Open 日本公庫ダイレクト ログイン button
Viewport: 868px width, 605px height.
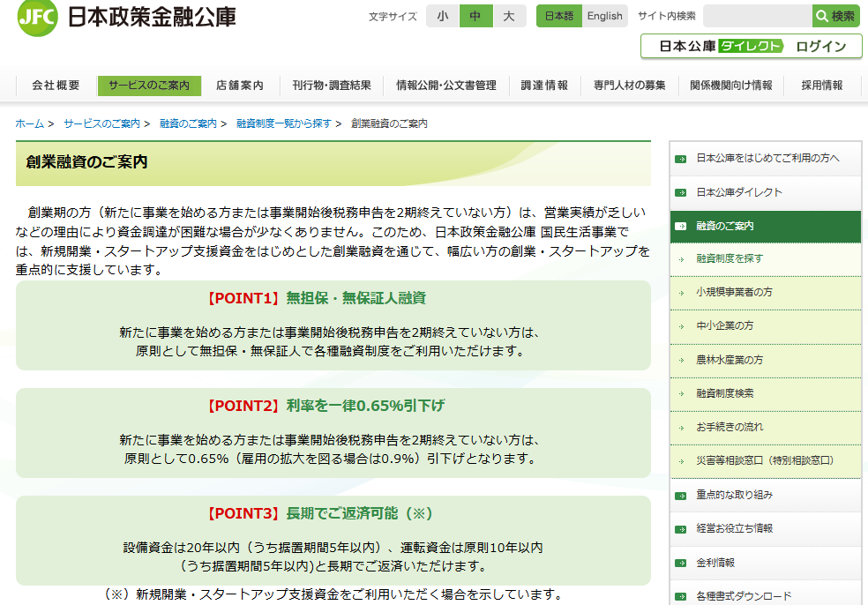point(751,47)
